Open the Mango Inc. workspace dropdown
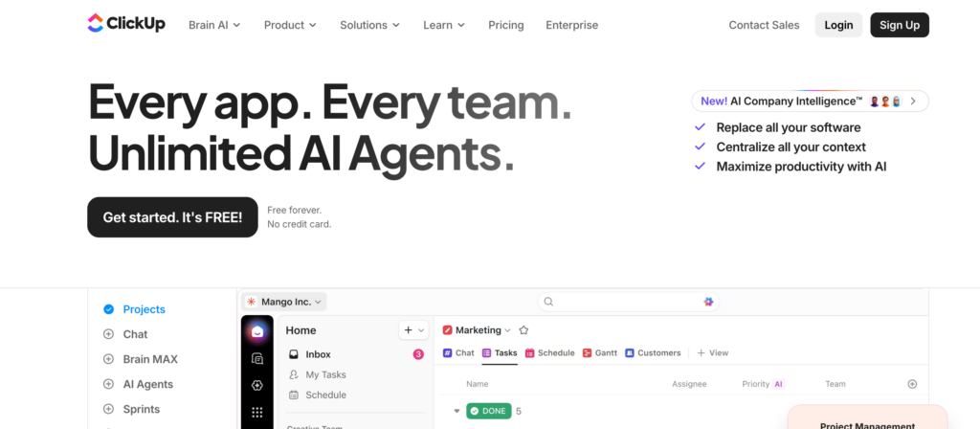Image resolution: width=980 pixels, height=429 pixels. (283, 302)
